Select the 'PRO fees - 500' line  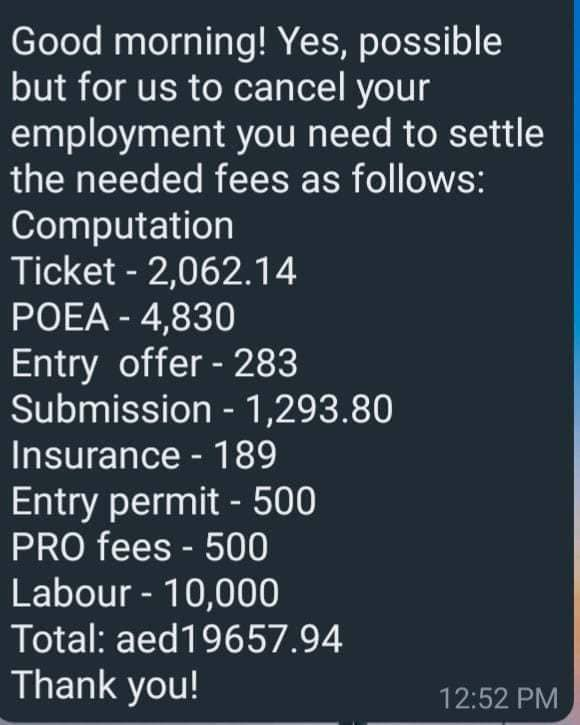pyautogui.click(x=139, y=547)
